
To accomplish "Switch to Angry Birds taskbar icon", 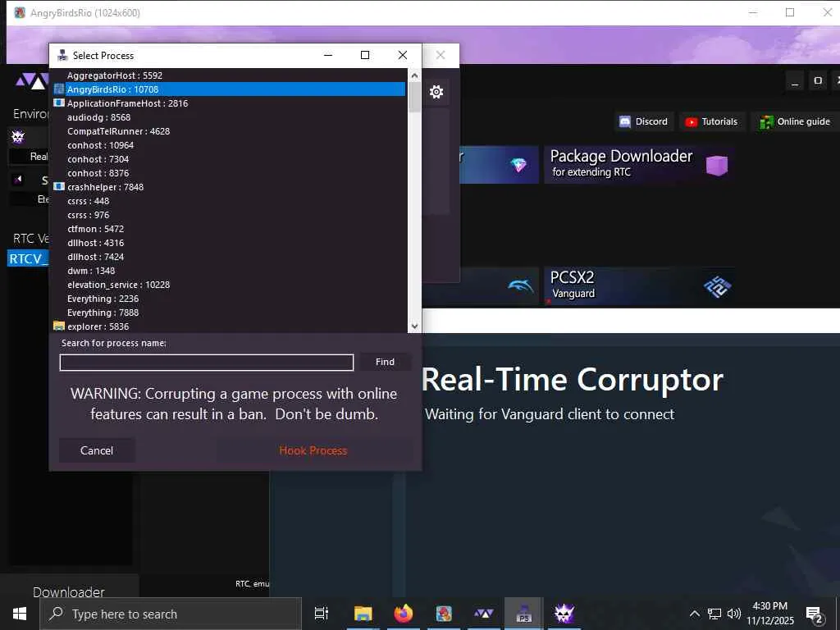I will click(x=444, y=614).
